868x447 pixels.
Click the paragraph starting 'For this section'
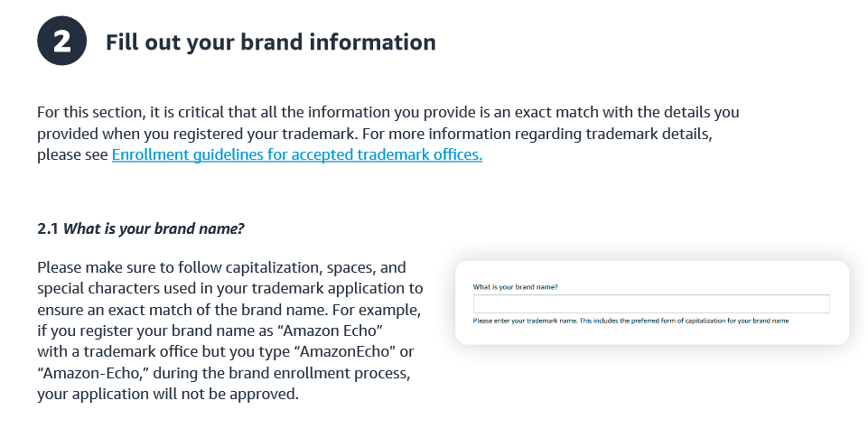(x=388, y=134)
